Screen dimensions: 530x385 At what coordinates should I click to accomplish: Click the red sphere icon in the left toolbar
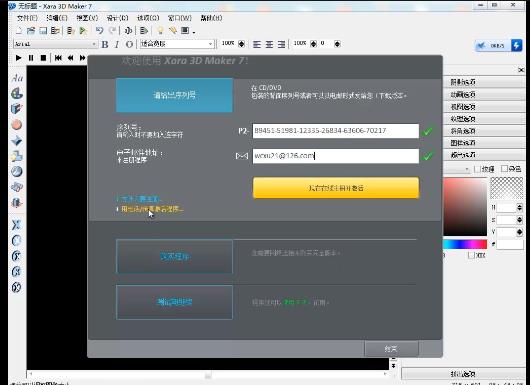(x=17, y=125)
